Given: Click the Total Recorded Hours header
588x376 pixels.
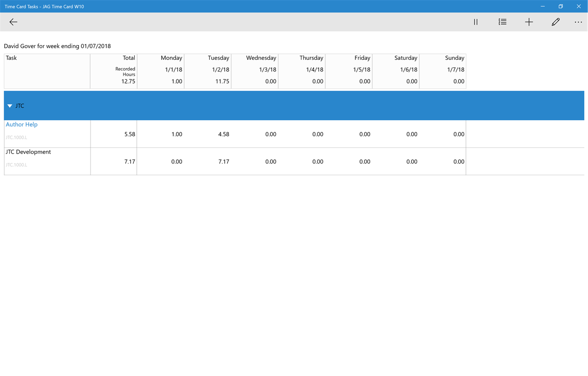Looking at the screenshot, I should coord(114,71).
